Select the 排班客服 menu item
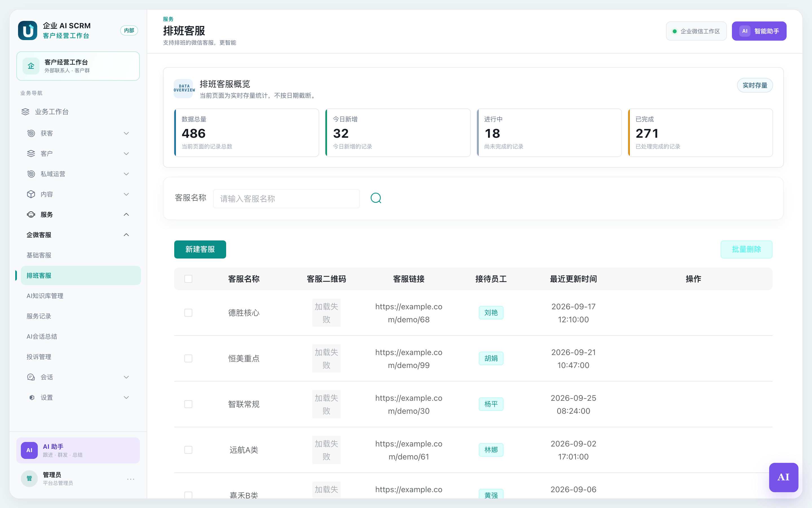812x508 pixels. tap(81, 275)
